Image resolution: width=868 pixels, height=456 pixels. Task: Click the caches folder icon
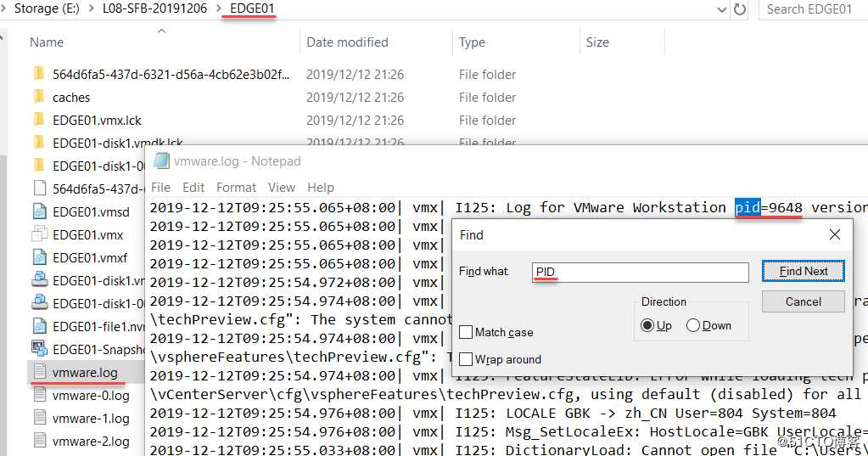[x=39, y=97]
